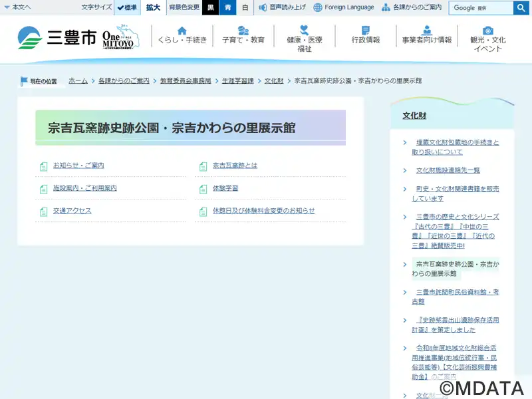
Task: Open the 行政情報 document icon menu
Action: [366, 35]
